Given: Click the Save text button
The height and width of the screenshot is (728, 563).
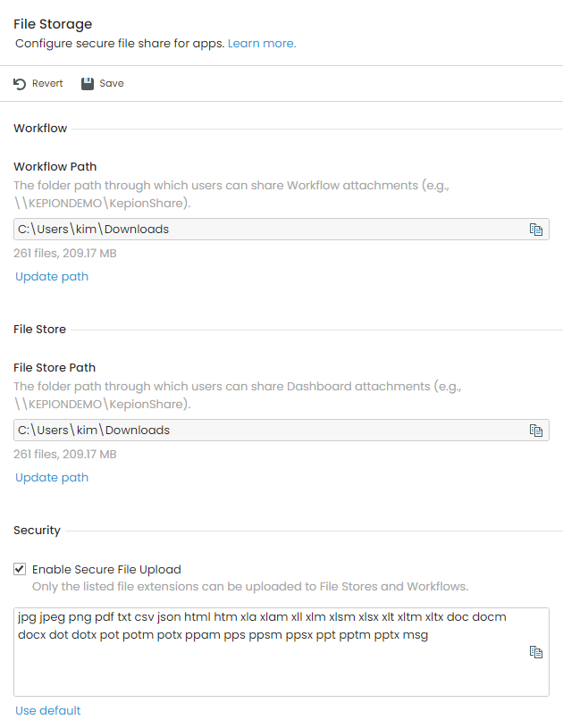Looking at the screenshot, I should coord(112,84).
